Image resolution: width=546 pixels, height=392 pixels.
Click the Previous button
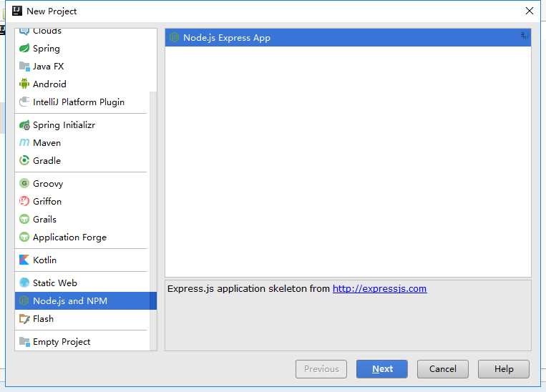(x=321, y=369)
